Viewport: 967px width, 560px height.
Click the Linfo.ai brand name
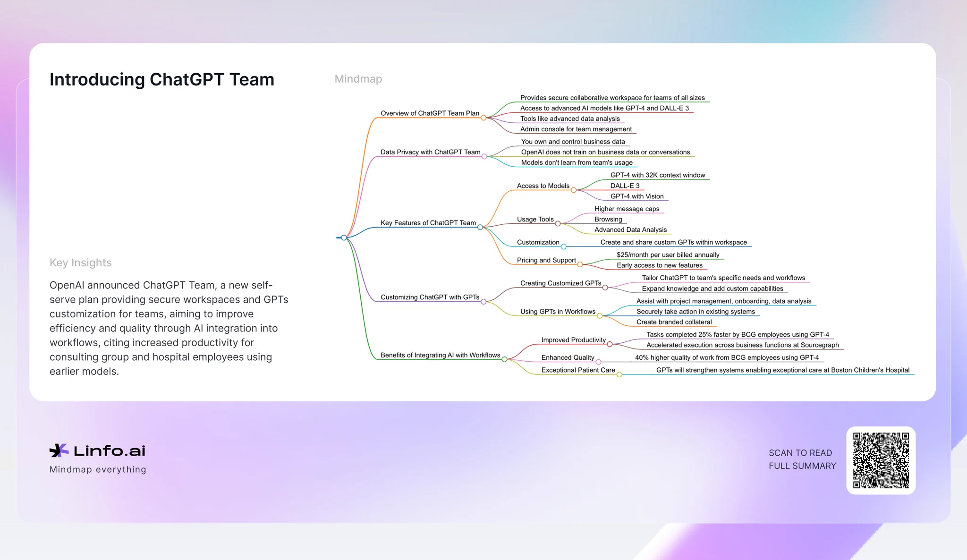pos(110,450)
